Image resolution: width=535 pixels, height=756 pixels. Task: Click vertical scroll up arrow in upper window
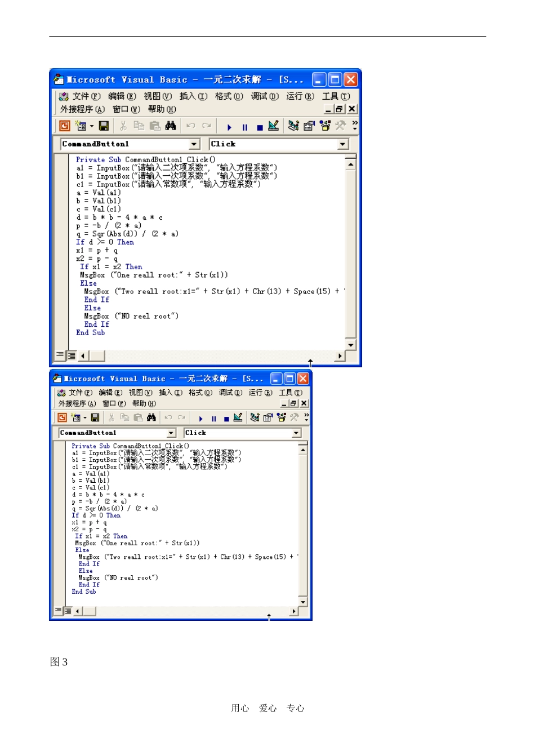[x=350, y=164]
